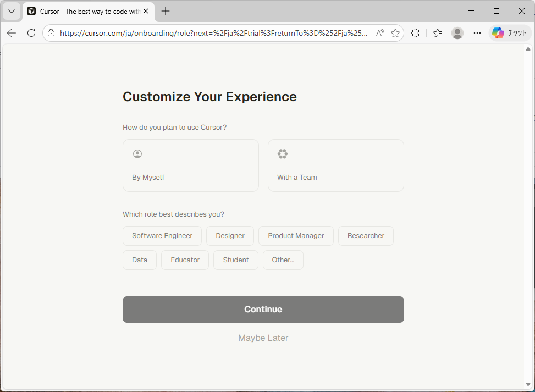Open the browser profile avatar
535x392 pixels.
coord(457,33)
